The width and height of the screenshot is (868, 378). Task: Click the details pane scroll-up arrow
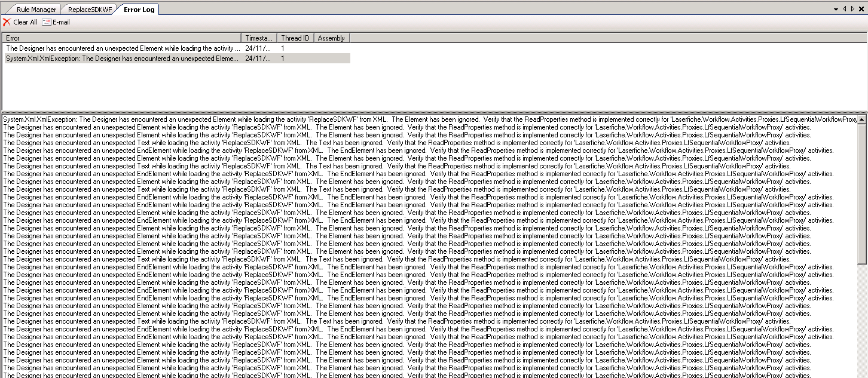(x=862, y=119)
